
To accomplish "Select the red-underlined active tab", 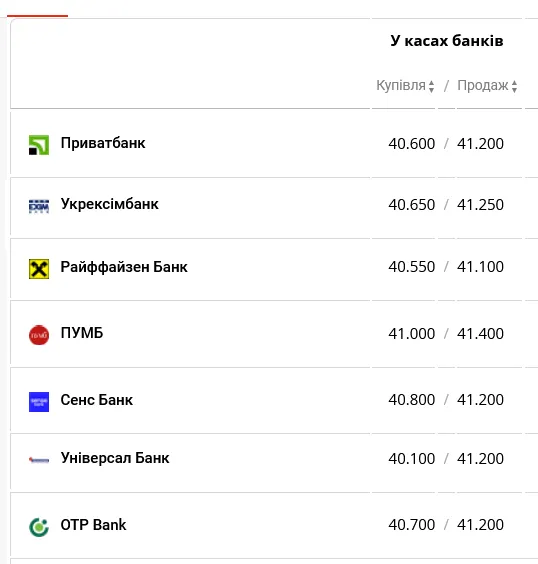I will (37, 11).
